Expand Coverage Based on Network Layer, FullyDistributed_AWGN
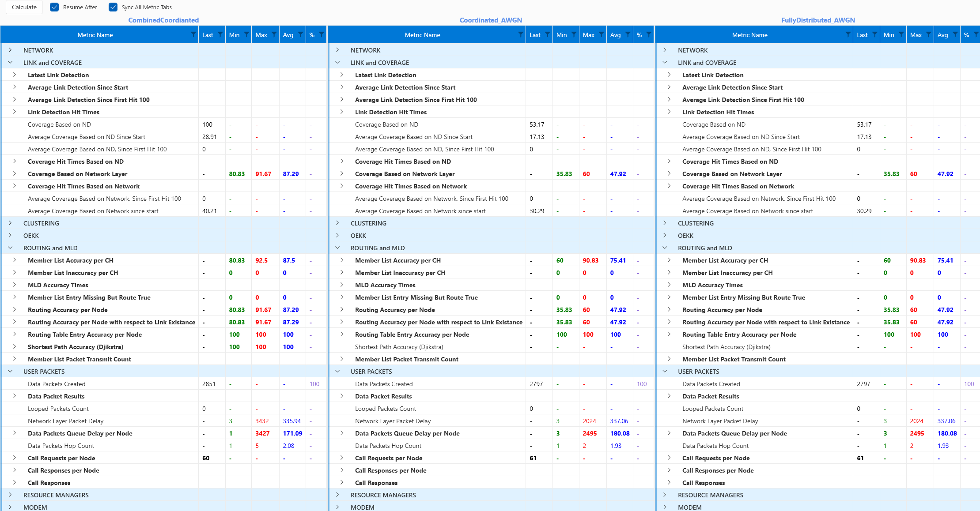Viewport: 980px width, 511px height. point(669,174)
